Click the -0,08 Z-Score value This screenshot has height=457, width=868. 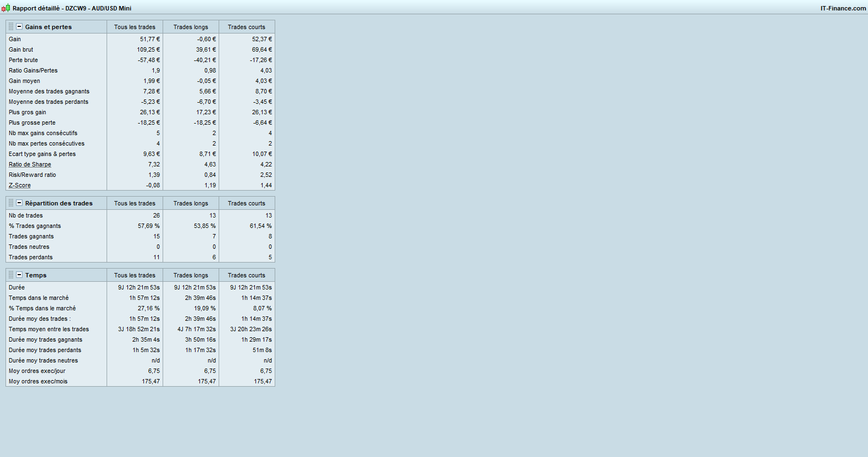[153, 185]
